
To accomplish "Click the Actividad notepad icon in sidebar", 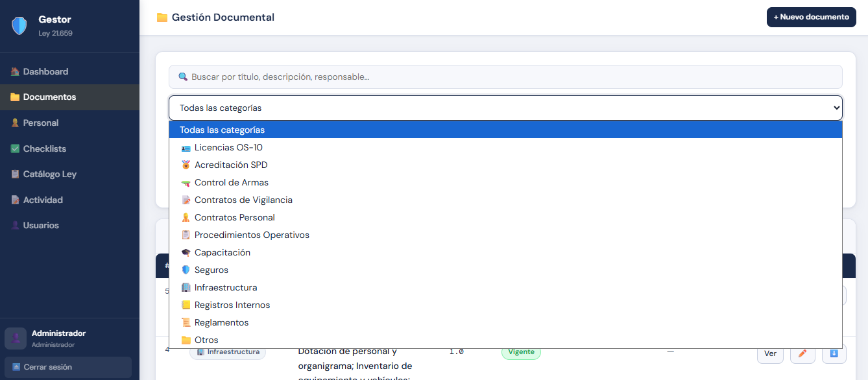I will (x=15, y=200).
